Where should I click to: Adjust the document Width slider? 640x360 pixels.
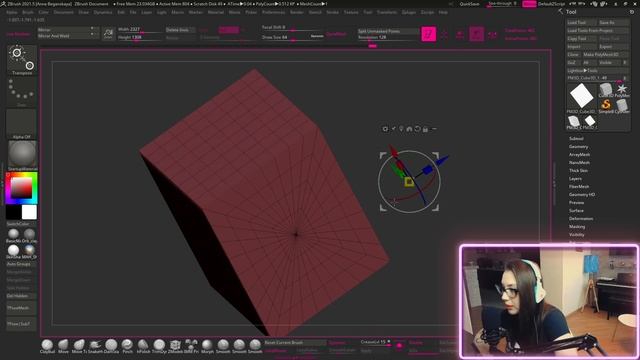(x=140, y=29)
